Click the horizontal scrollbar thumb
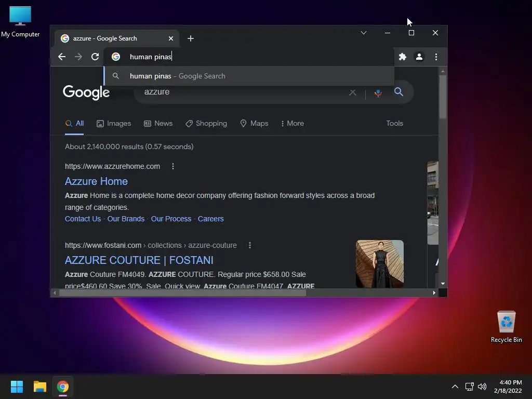Screen dimensions: 532x399 coord(182,293)
